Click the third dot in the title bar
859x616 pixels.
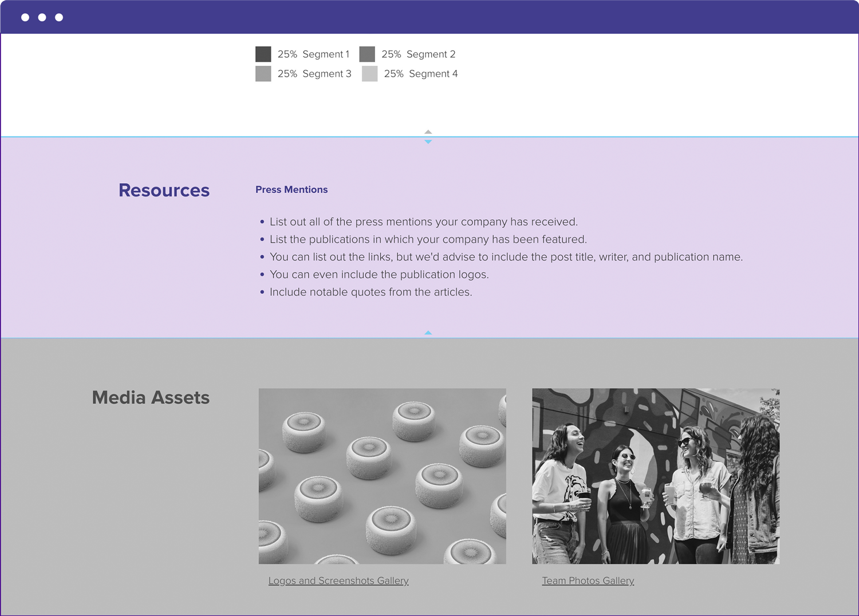click(59, 17)
